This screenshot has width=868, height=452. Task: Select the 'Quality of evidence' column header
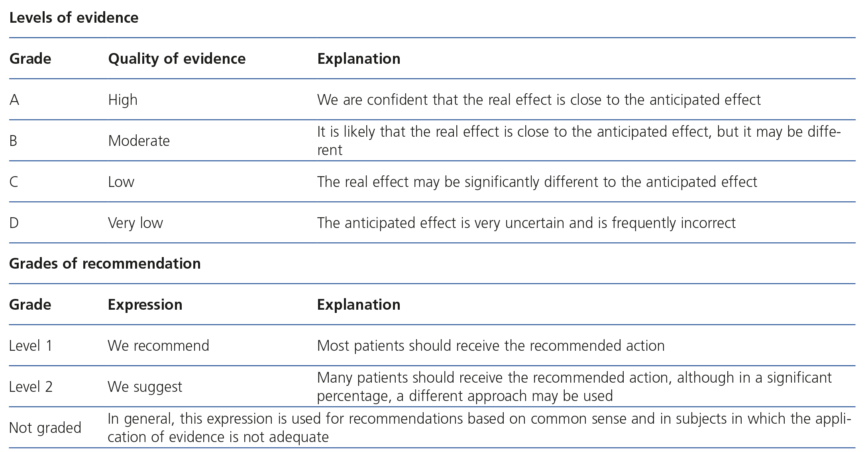click(177, 59)
